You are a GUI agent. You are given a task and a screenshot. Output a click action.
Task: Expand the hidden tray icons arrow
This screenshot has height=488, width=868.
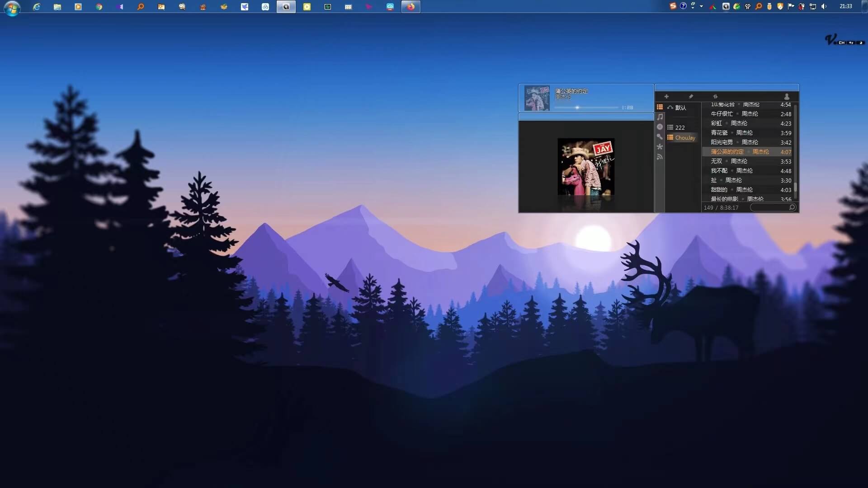click(x=701, y=6)
